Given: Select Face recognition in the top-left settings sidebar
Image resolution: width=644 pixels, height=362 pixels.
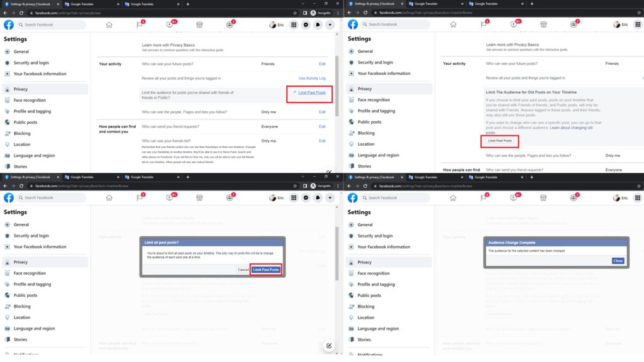Looking at the screenshot, I should pos(30,100).
